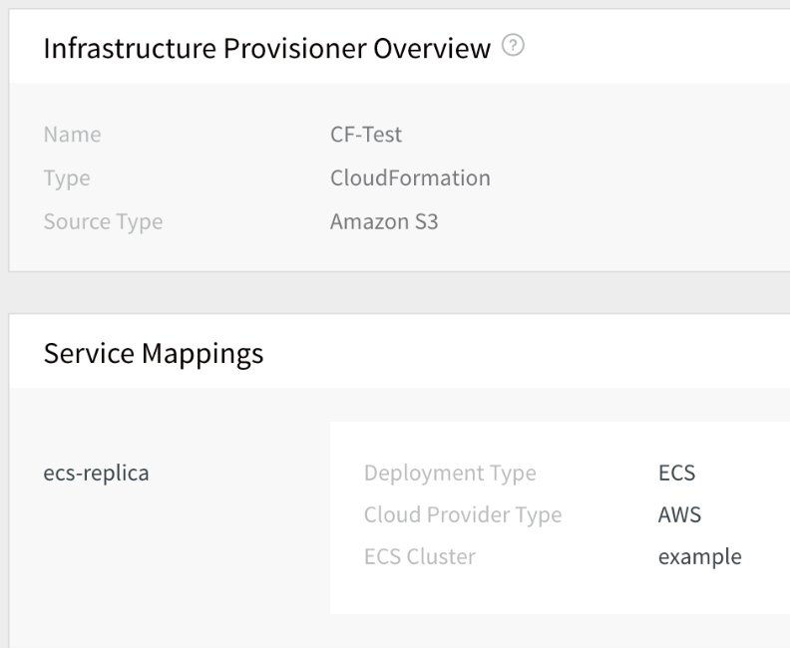
Task: Click the Amazon S3 source type value
Action: point(384,221)
